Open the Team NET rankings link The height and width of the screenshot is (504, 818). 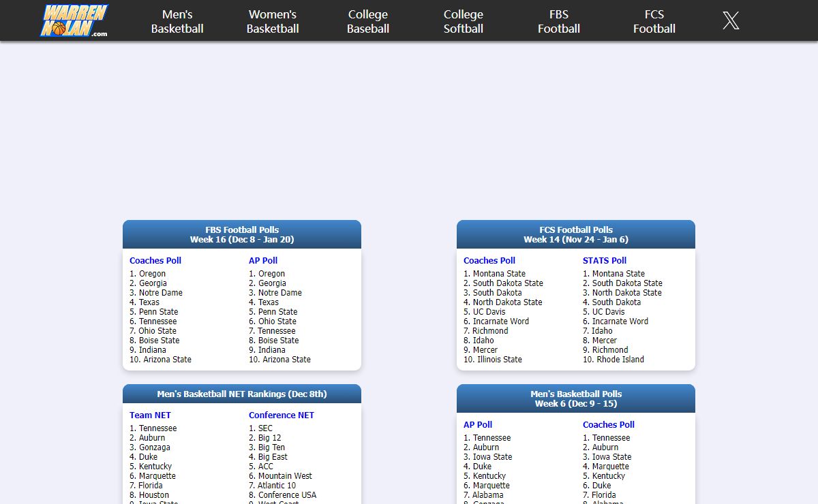(150, 415)
